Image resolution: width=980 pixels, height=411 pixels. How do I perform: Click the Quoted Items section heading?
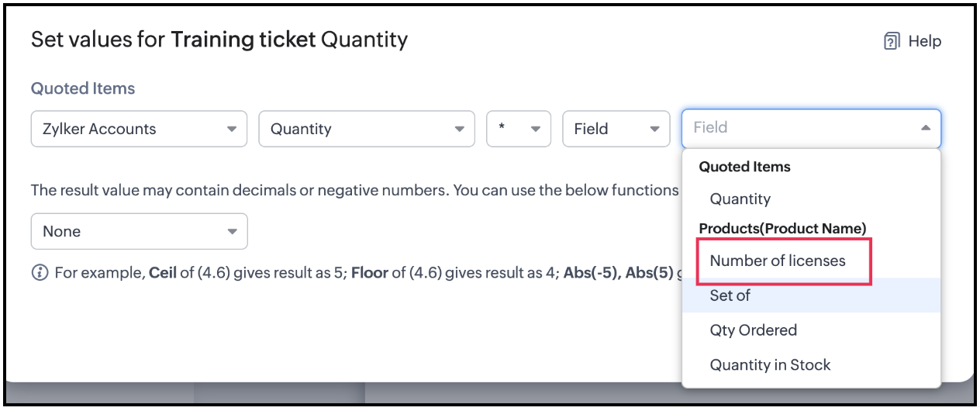pyautogui.click(x=83, y=88)
